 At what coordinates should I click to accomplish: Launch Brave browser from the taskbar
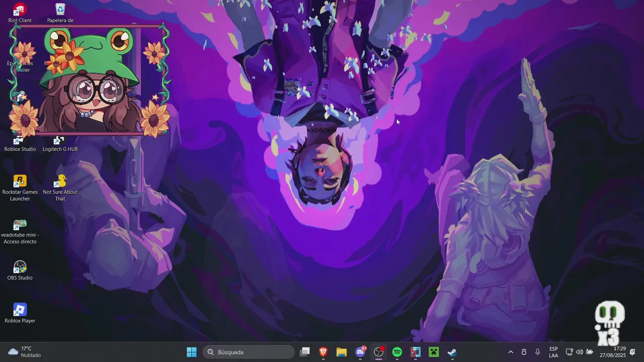[x=323, y=352]
